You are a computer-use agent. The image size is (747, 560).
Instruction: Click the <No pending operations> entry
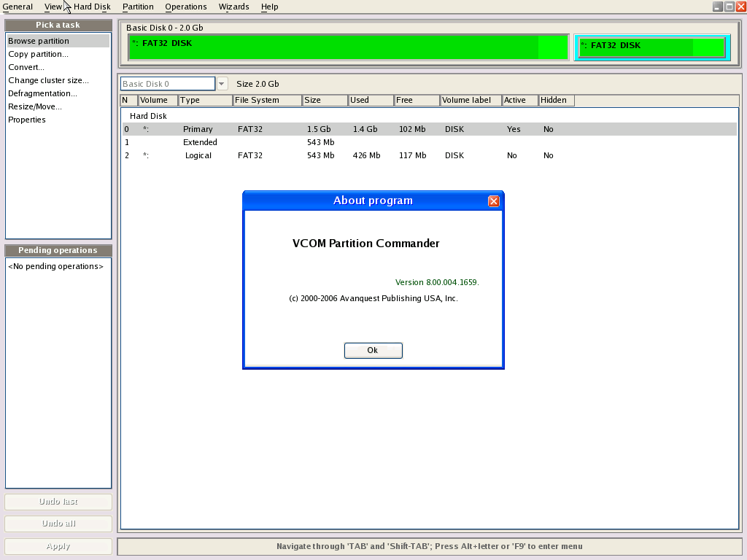(55, 266)
